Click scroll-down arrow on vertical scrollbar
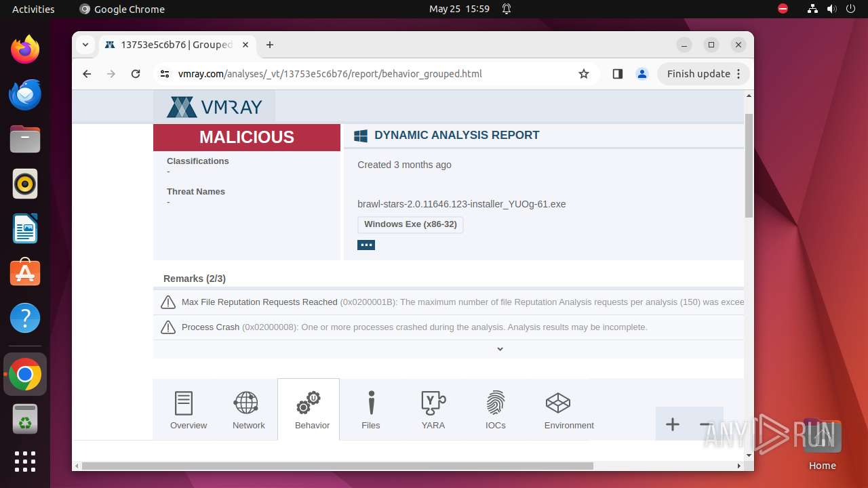 point(749,455)
